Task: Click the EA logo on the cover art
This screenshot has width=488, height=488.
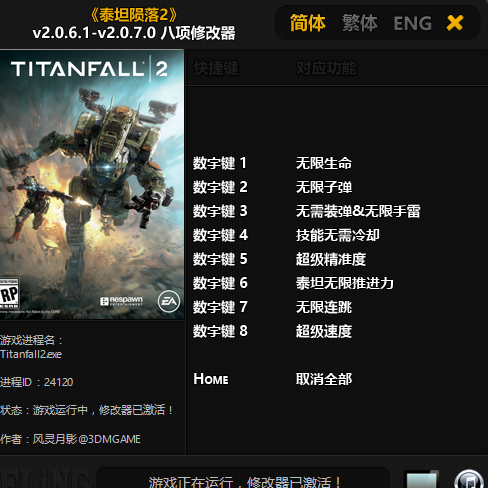Action: pyautogui.click(x=169, y=301)
